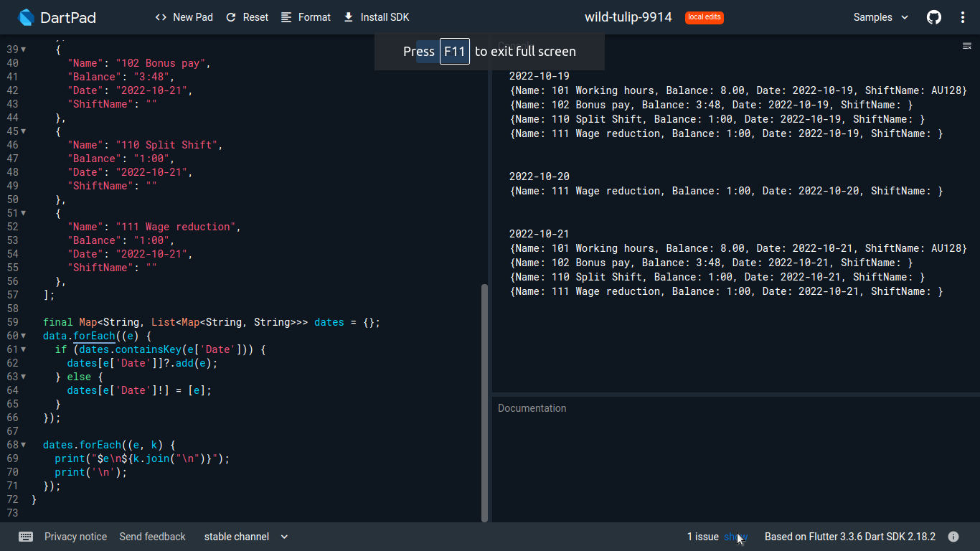Click the DartPad logo icon
This screenshot has height=551, width=980.
(x=27, y=17)
